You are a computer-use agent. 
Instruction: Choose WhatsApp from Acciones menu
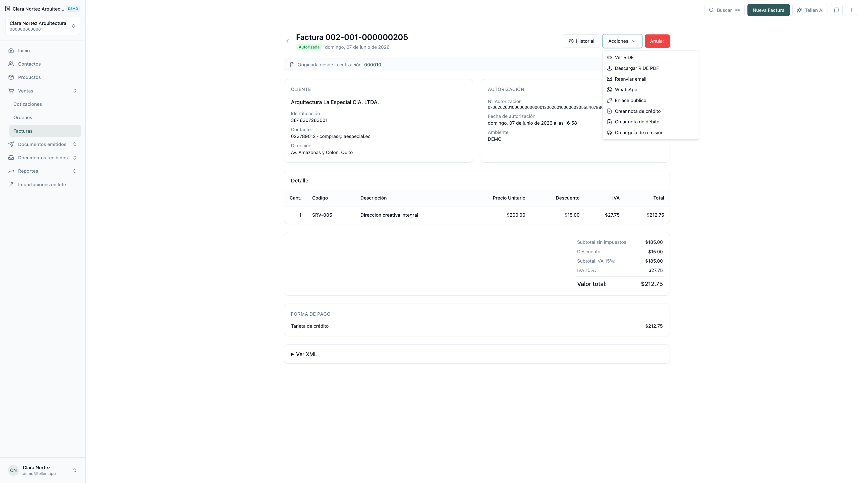650,90
